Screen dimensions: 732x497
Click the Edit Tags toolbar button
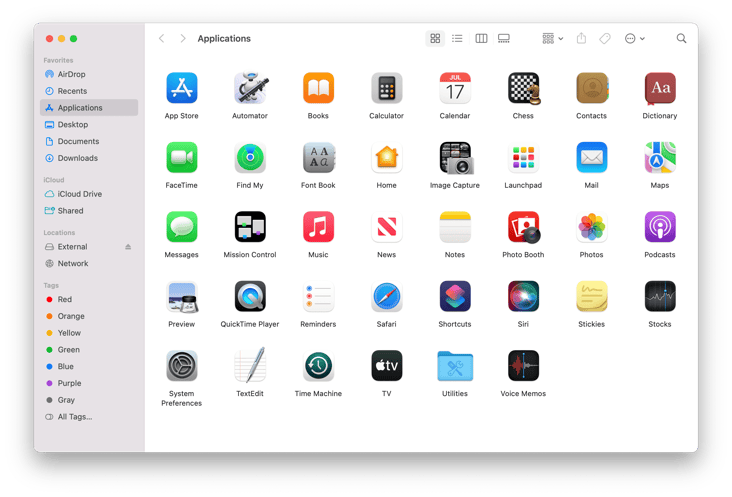605,38
